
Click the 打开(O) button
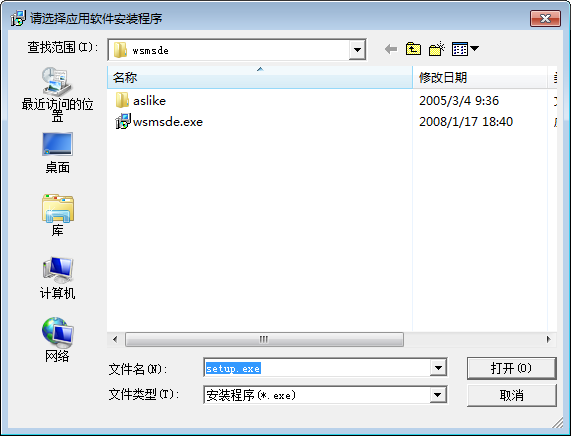click(x=511, y=368)
